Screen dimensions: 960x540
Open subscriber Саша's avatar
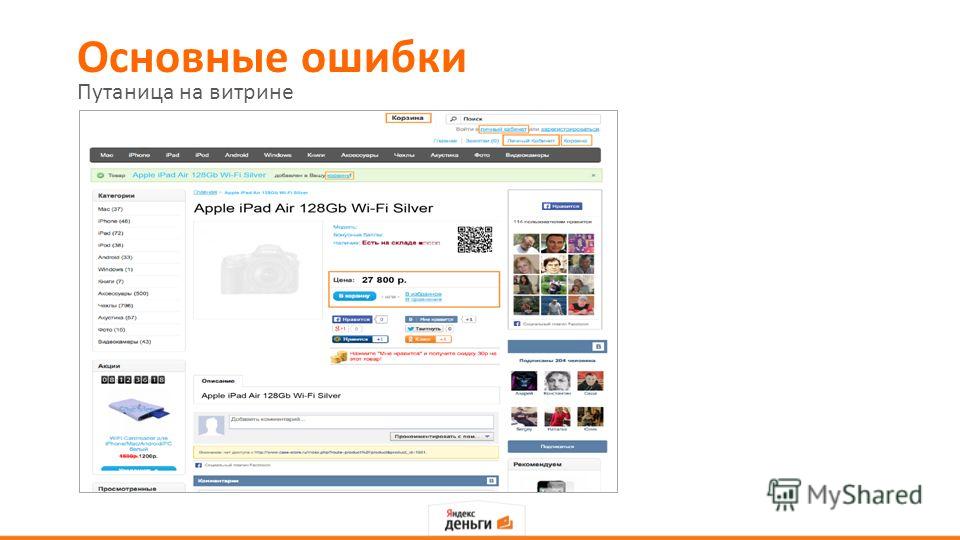(x=590, y=381)
